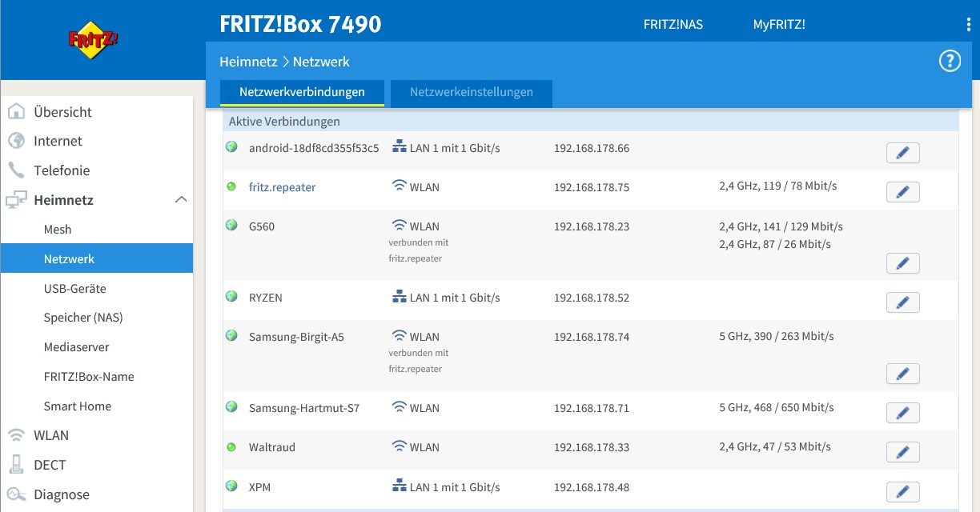Click the IP address 192.168.178.48
The image size is (980, 512).
pos(592,487)
